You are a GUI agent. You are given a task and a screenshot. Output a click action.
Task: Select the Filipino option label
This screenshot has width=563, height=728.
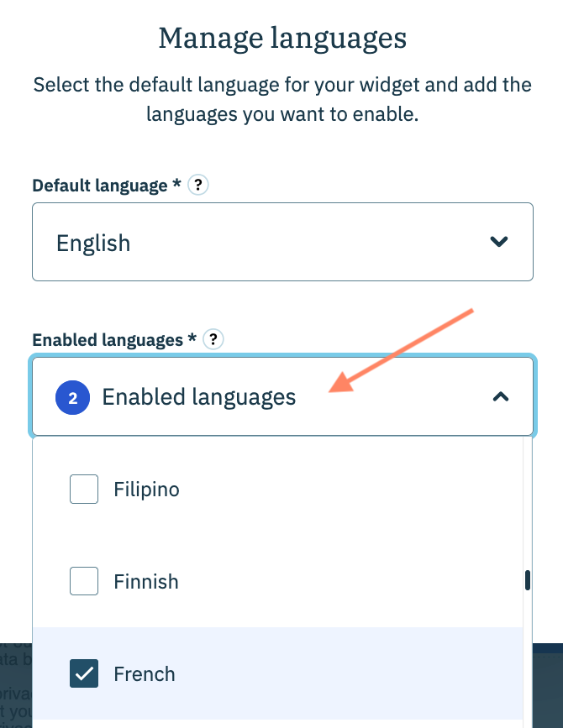146,489
